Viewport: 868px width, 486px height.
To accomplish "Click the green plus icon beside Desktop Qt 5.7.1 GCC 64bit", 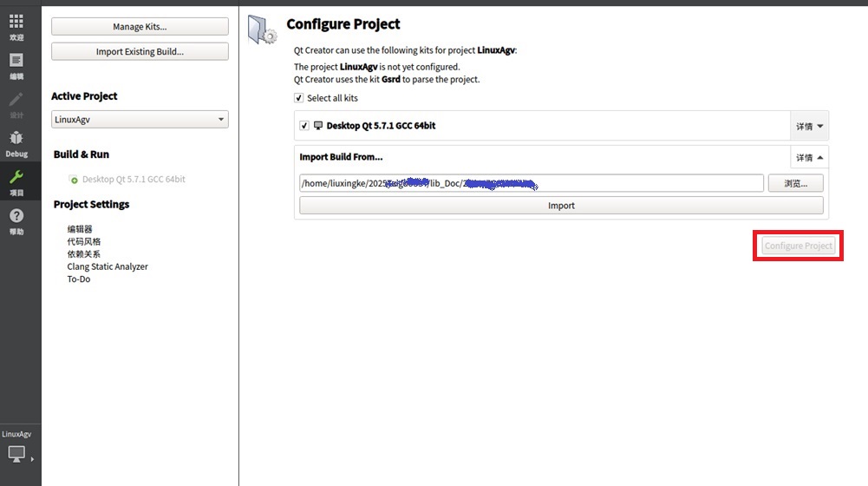I will coord(73,180).
